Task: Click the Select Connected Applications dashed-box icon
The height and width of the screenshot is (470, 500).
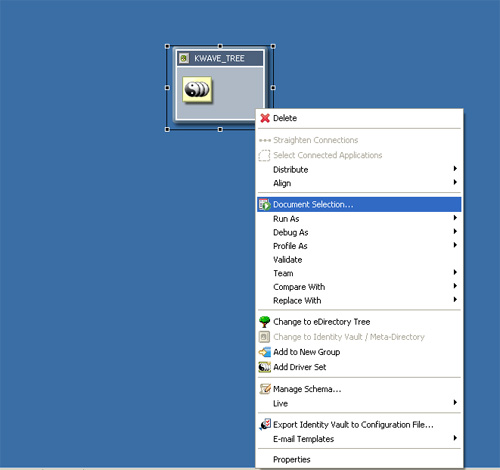Action: pyautogui.click(x=264, y=155)
